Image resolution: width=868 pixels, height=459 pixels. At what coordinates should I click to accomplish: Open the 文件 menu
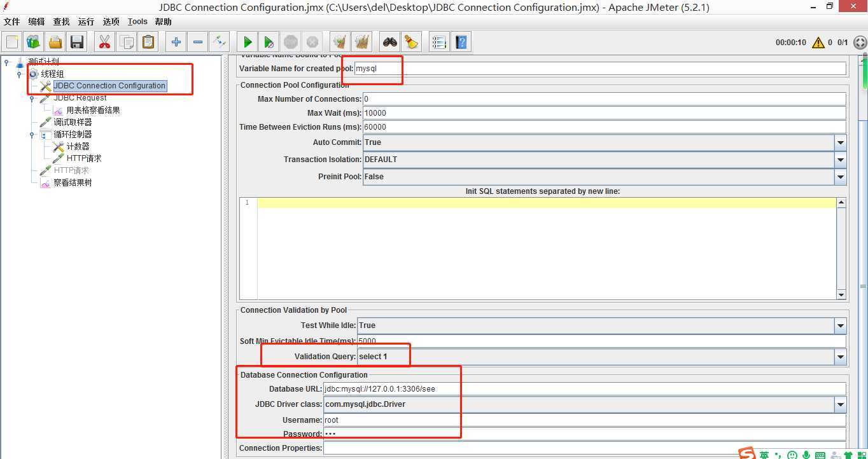coord(12,22)
